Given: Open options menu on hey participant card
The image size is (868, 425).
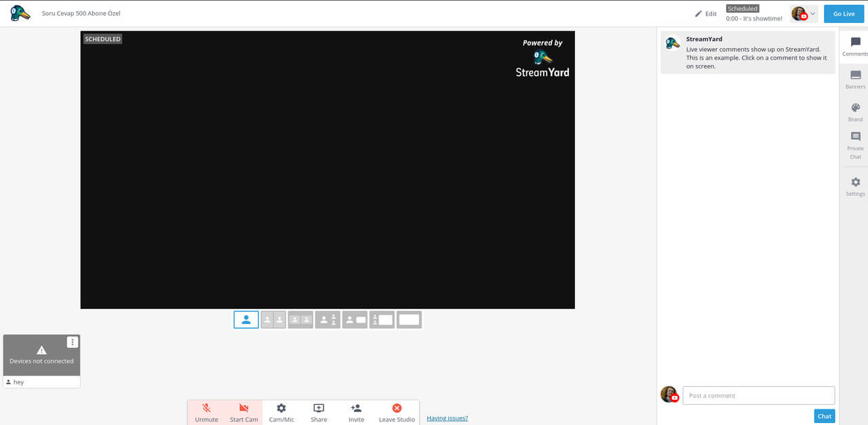Looking at the screenshot, I should tap(73, 342).
